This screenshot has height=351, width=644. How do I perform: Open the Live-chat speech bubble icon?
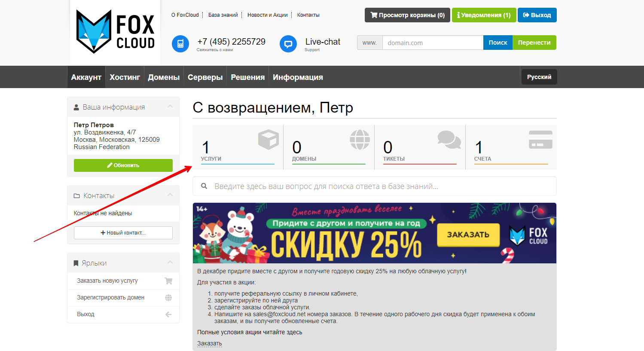[288, 44]
